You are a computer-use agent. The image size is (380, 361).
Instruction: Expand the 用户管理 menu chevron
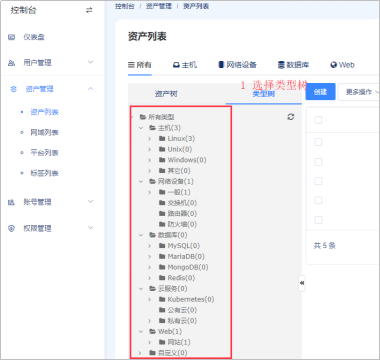90,62
